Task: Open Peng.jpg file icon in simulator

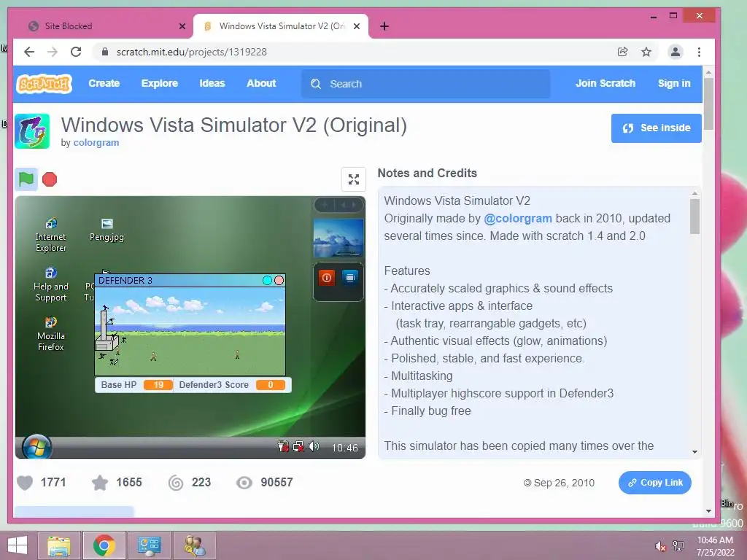Action: point(107,230)
